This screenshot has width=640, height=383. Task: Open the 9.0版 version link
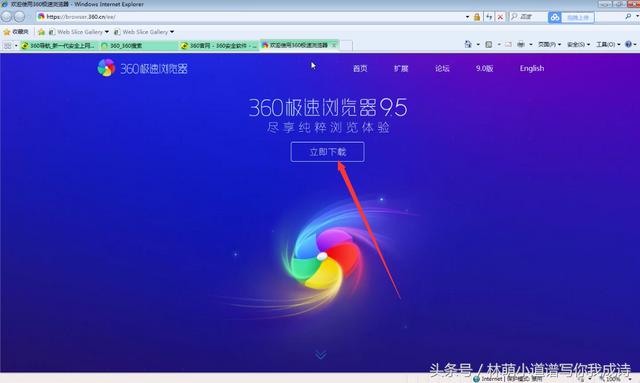click(484, 68)
